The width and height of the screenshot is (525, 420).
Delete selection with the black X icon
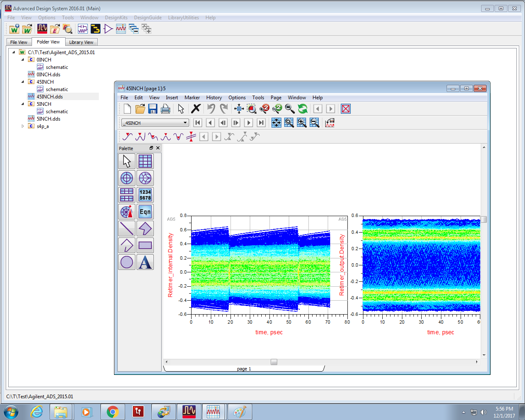click(x=196, y=108)
